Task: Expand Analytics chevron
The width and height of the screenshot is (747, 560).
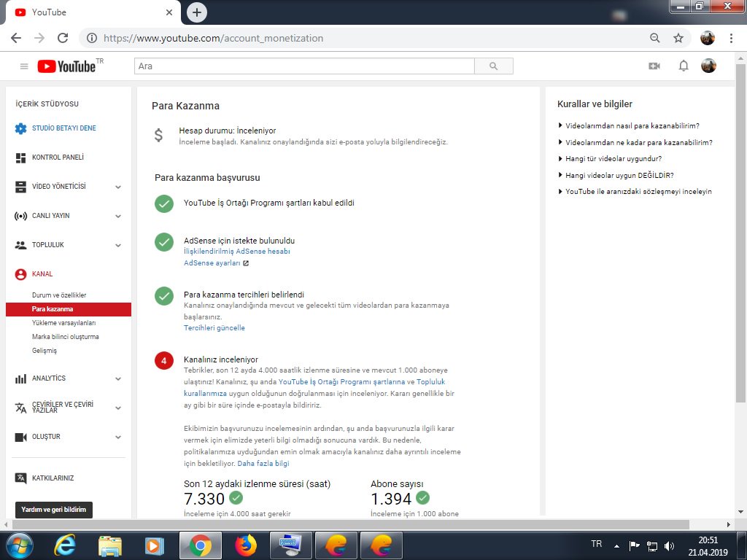Action: (118, 378)
